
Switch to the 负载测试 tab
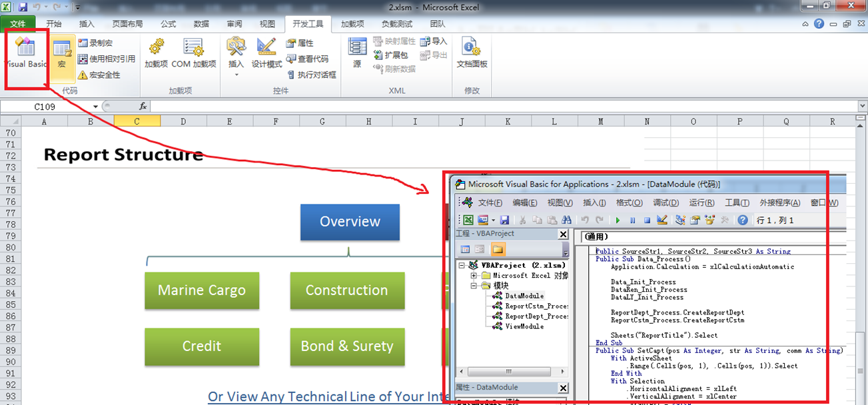pos(397,24)
